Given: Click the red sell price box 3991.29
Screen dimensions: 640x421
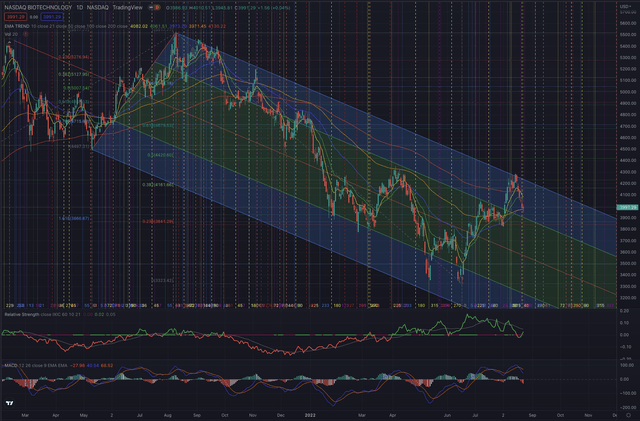Looking at the screenshot, I should [x=16, y=17].
